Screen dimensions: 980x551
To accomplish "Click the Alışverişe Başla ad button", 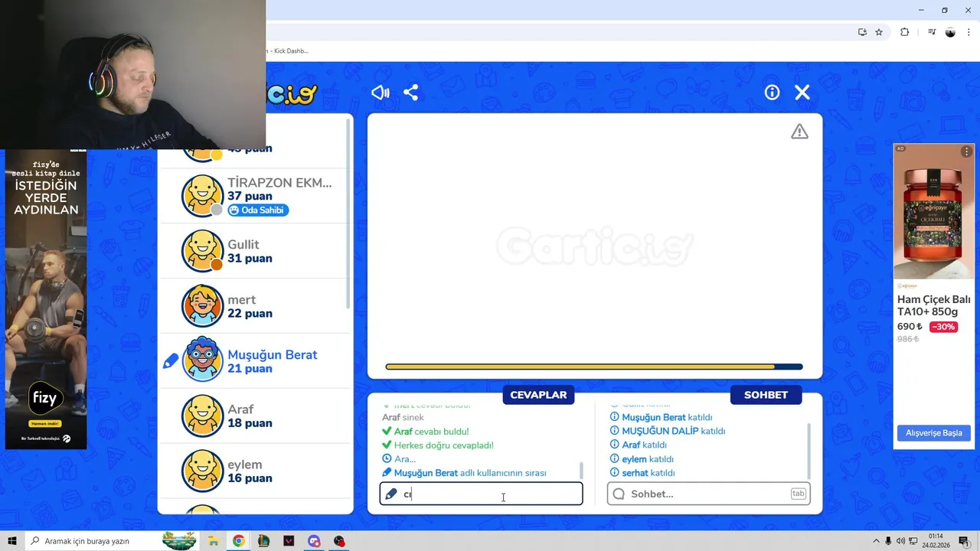I will (934, 433).
